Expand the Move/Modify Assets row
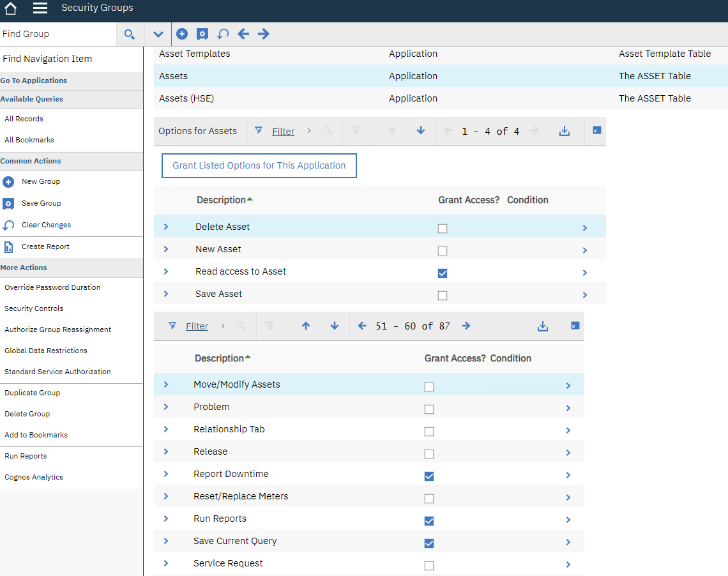Screen dimensions: 728x576 [x=166, y=384]
